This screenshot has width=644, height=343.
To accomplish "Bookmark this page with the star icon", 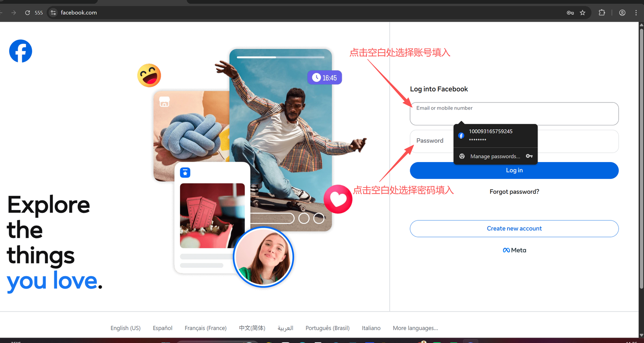I will 582,12.
